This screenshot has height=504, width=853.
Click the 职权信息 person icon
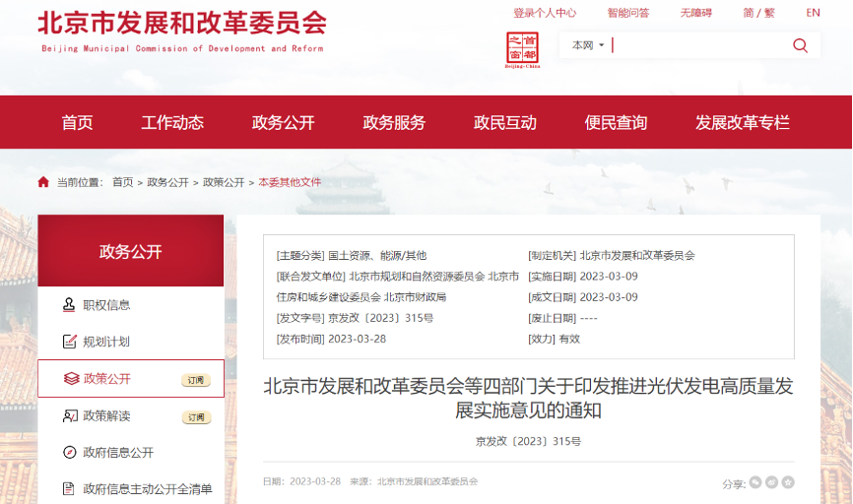(69, 304)
